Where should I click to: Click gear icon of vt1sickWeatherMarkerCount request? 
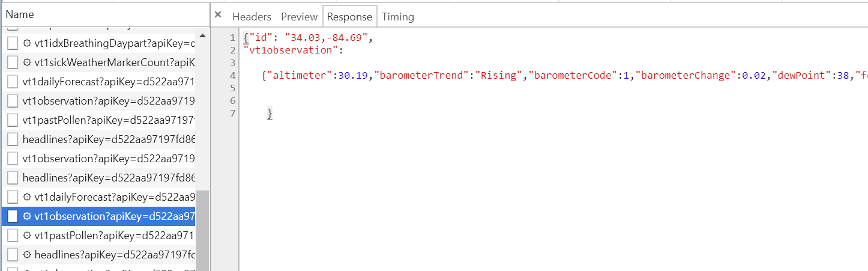(x=26, y=62)
